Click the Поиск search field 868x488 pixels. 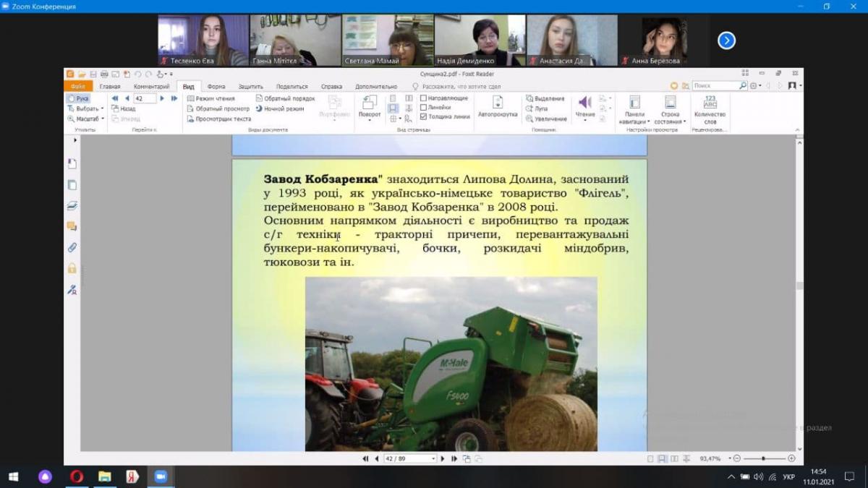715,85
